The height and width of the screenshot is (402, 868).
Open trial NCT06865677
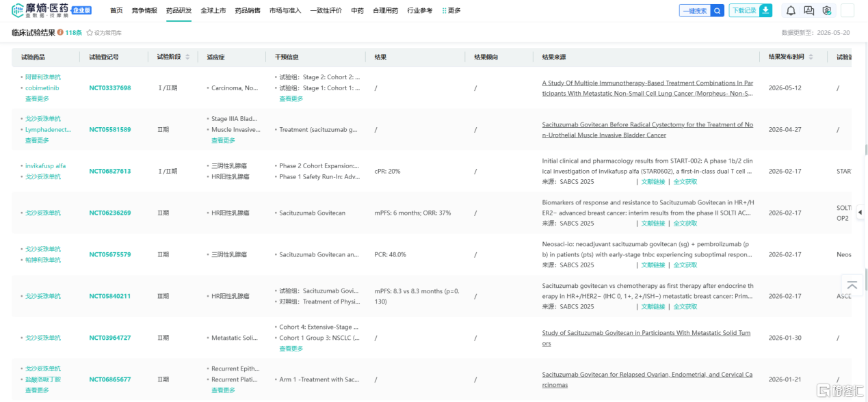[x=109, y=379]
